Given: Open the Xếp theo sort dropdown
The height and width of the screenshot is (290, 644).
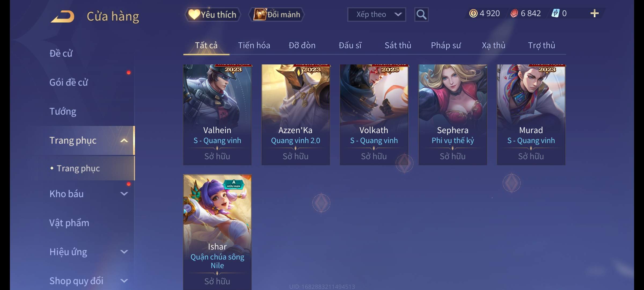Looking at the screenshot, I should (376, 15).
